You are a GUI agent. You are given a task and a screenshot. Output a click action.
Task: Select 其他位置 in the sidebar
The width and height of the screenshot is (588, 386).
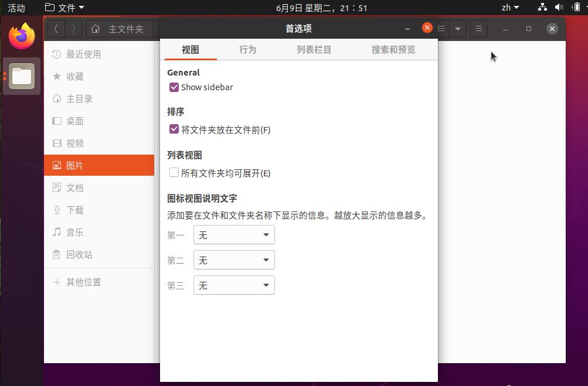tap(83, 282)
